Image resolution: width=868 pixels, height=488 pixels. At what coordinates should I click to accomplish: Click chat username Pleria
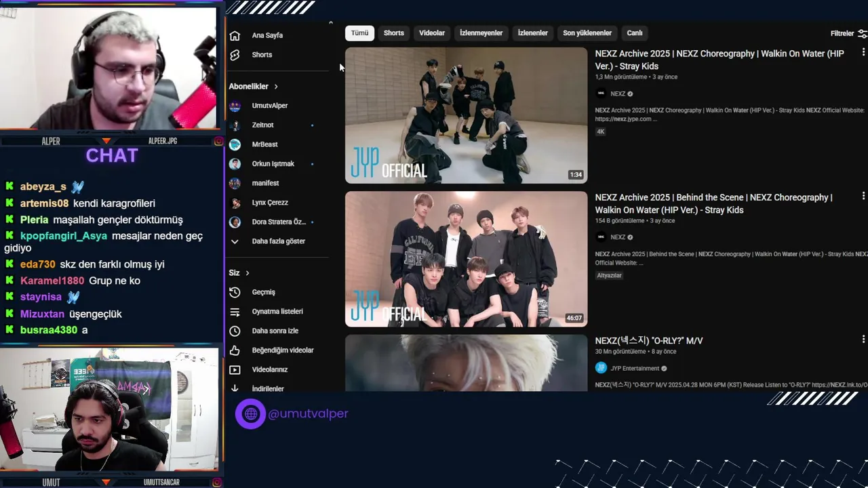coord(35,220)
